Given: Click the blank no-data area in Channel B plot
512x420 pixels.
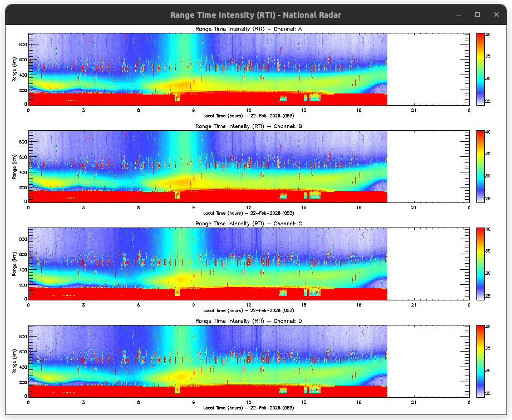Looking at the screenshot, I should 427,166.
